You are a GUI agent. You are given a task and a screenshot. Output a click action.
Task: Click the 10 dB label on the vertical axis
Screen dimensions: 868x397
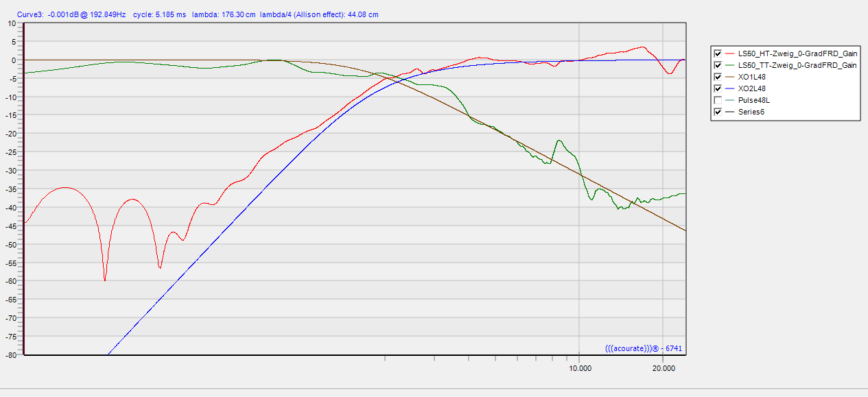11,23
